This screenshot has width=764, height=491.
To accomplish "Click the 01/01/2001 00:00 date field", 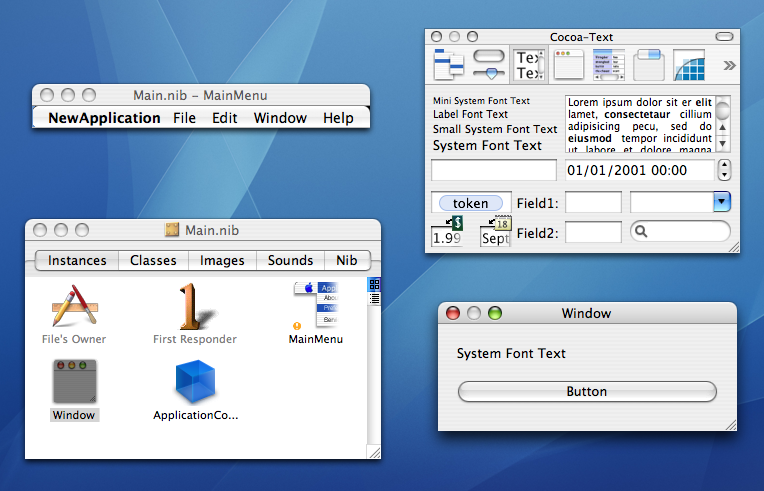I will (x=639, y=170).
